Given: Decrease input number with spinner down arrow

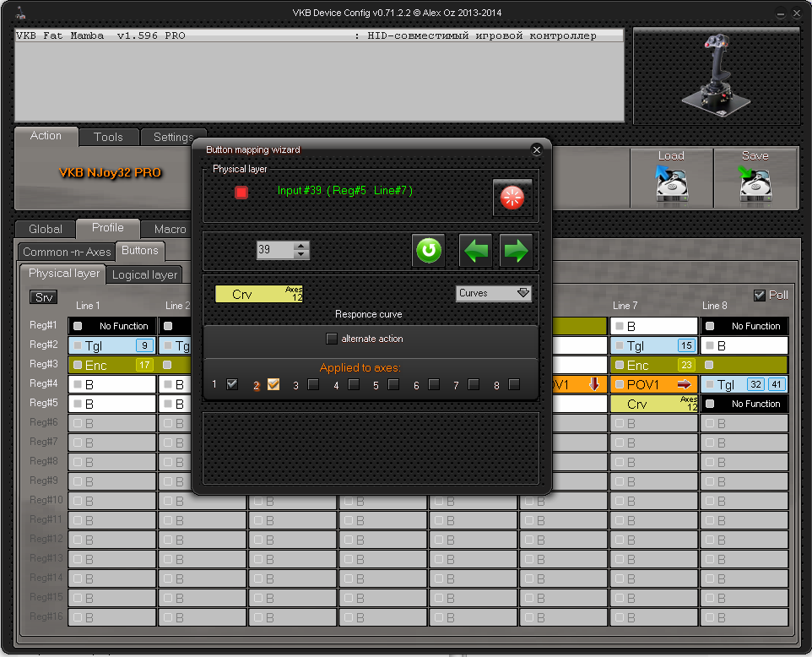Looking at the screenshot, I should [x=300, y=254].
